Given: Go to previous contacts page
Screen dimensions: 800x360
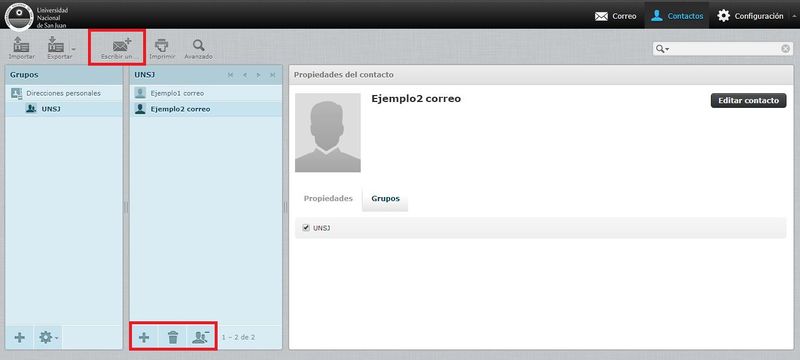Looking at the screenshot, I should click(x=245, y=75).
